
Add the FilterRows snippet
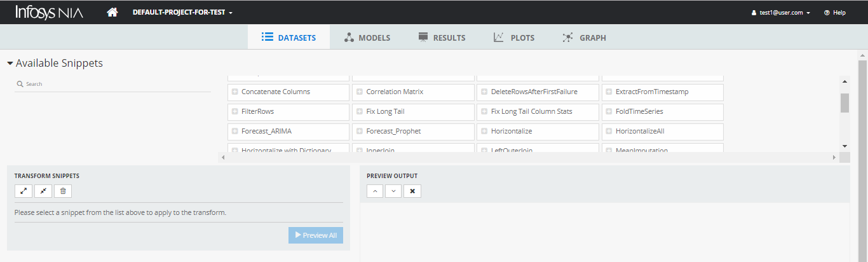pyautogui.click(x=257, y=111)
